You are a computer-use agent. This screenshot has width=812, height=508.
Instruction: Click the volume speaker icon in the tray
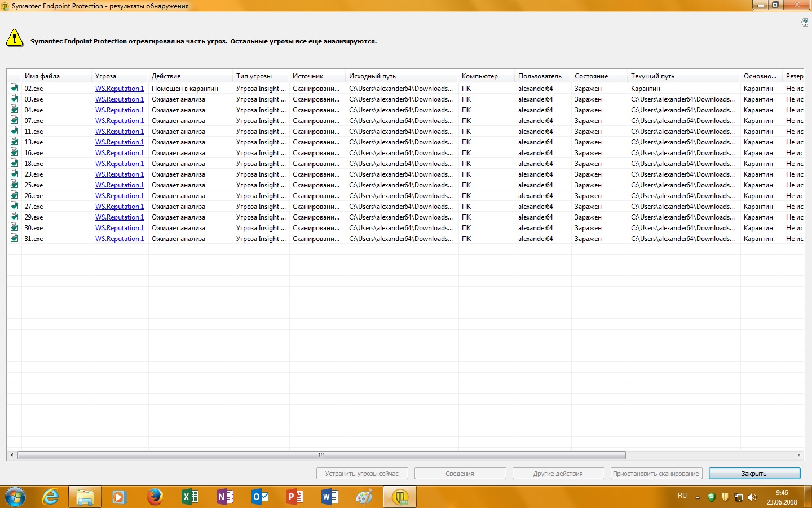(x=752, y=497)
